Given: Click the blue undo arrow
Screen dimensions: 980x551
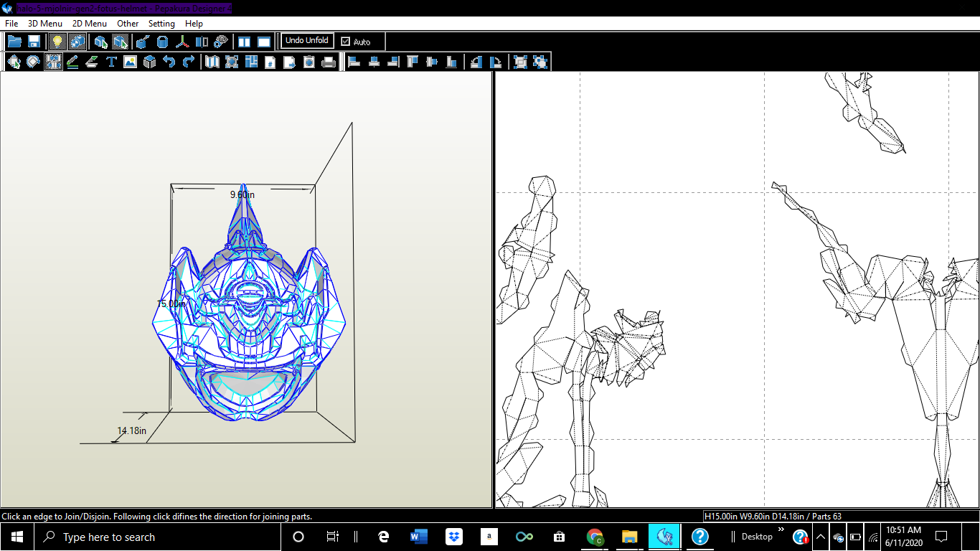Looking at the screenshot, I should pos(169,62).
